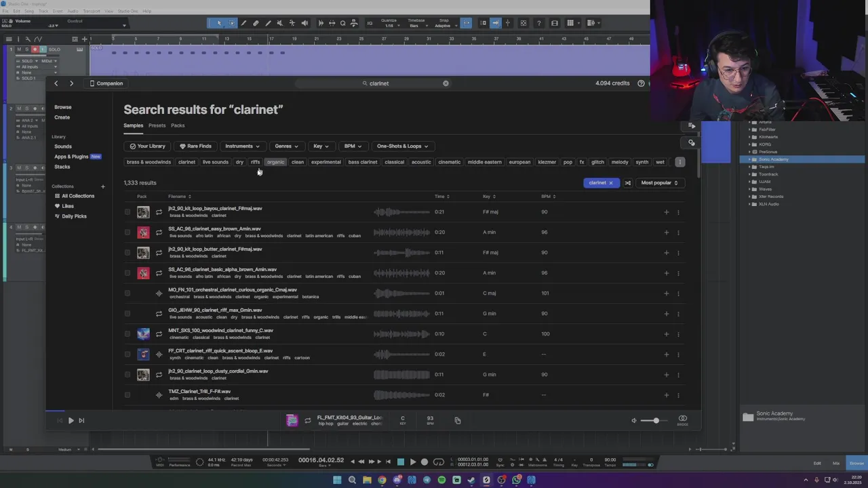
Task: Toggle the Your Library filter
Action: coord(147,146)
